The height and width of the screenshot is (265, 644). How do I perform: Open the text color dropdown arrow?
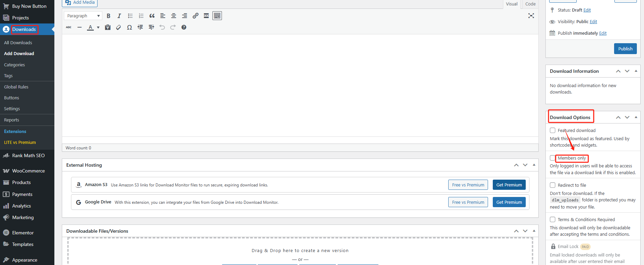click(x=98, y=28)
